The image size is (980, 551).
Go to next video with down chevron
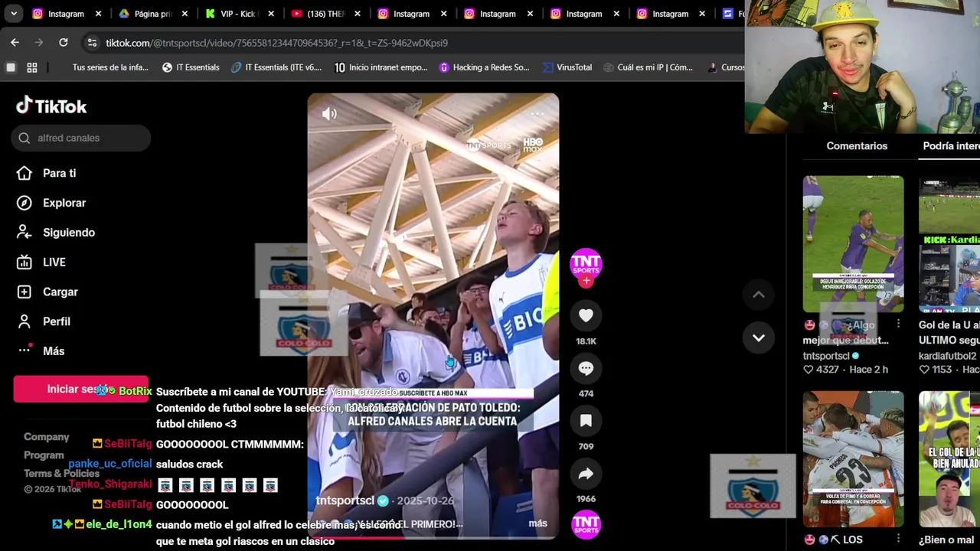(759, 337)
